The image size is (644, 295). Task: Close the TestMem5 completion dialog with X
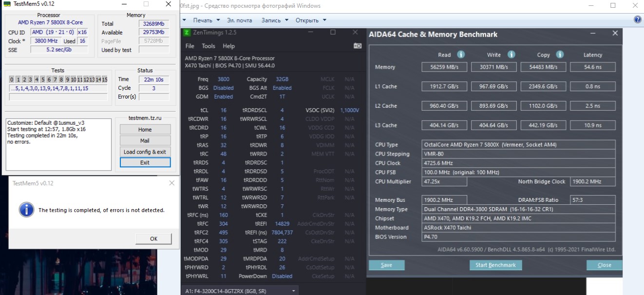pyautogui.click(x=171, y=183)
